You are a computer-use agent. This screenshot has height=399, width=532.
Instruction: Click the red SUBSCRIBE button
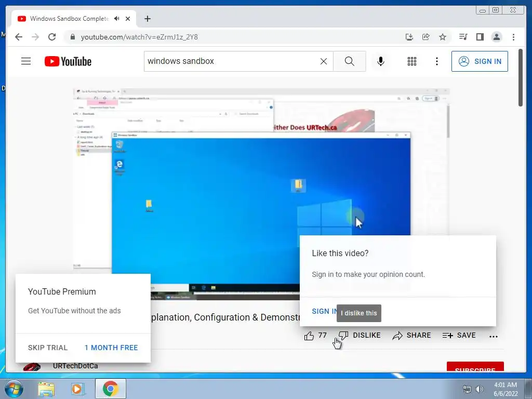pos(475,367)
